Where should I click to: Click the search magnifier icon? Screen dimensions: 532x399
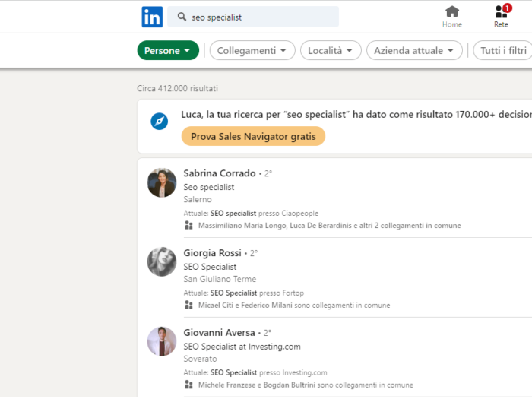pyautogui.click(x=182, y=17)
